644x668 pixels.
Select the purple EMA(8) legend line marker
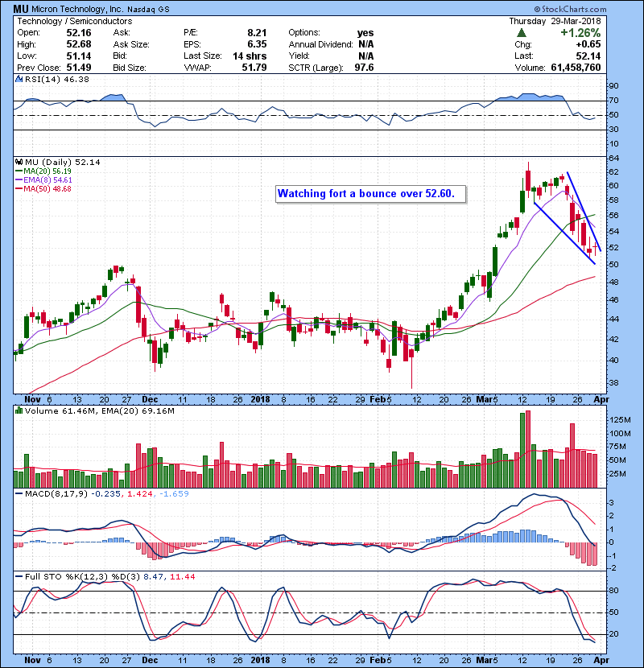pos(19,179)
